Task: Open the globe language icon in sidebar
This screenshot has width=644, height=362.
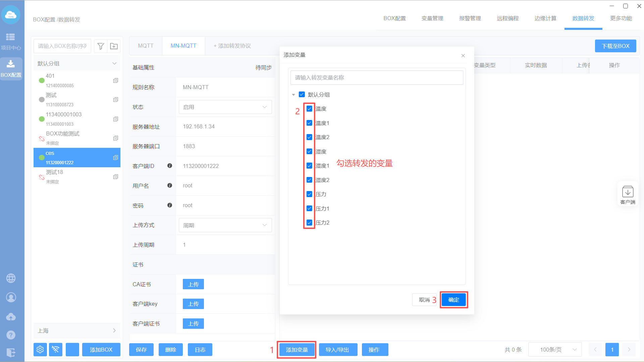Action: point(11,278)
